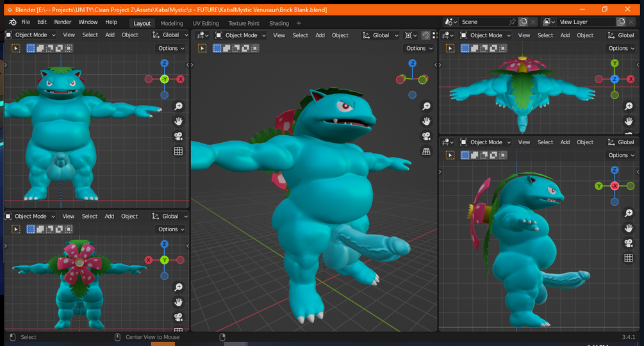Enable Intersect selection mode in the perspective viewport
644x346 pixels.
coord(254,49)
